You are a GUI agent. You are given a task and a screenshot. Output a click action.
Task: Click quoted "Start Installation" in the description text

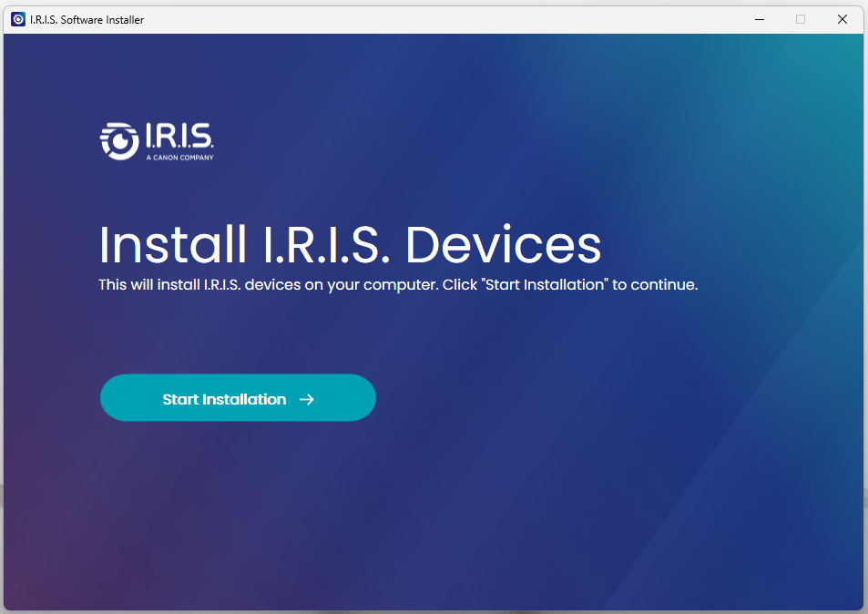tap(545, 285)
